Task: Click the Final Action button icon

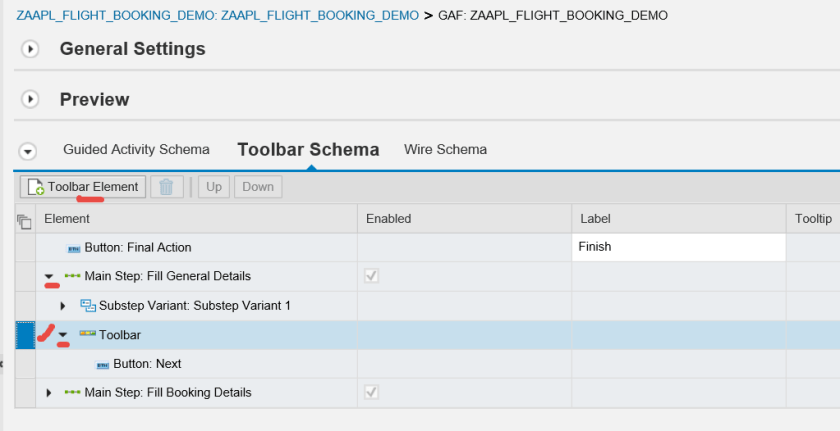Action: click(x=73, y=248)
